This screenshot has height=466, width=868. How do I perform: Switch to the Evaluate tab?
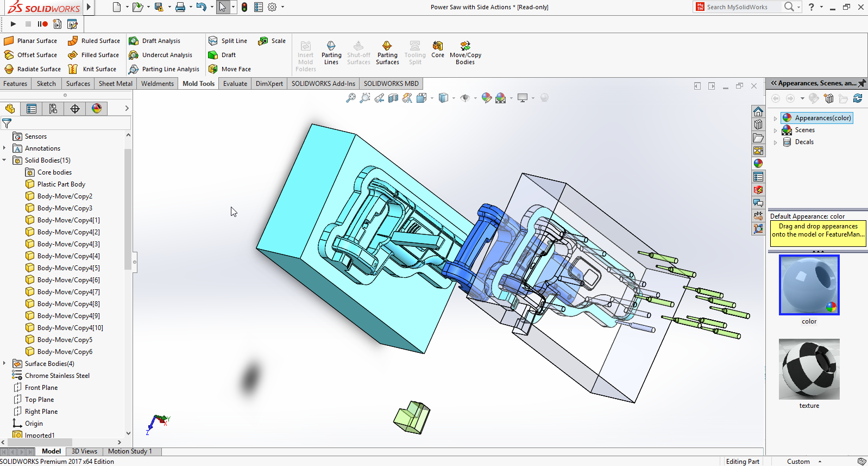[x=235, y=84]
